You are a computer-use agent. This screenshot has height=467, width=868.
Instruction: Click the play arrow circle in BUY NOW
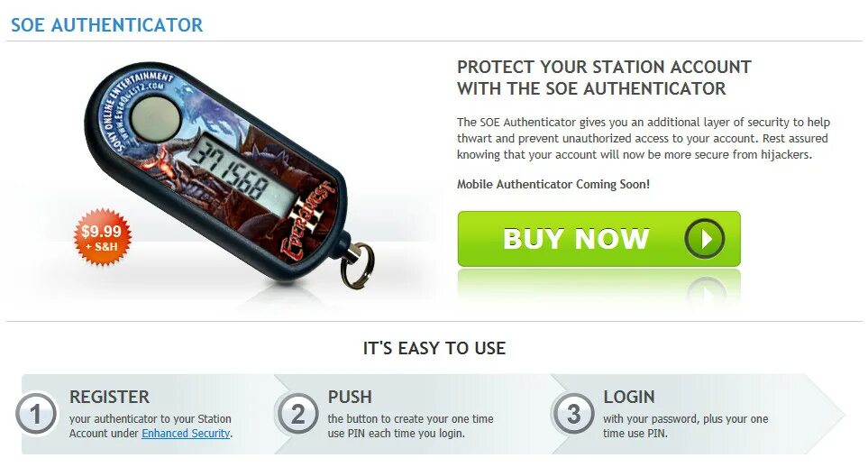(704, 239)
